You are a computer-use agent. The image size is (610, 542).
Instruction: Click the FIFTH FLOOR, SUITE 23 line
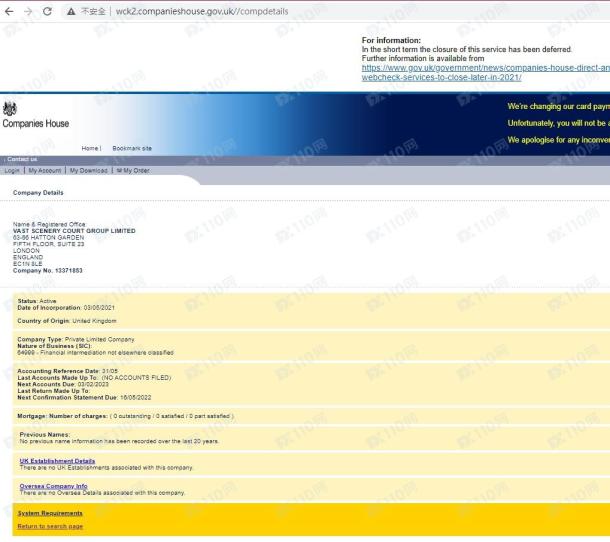coord(49,244)
